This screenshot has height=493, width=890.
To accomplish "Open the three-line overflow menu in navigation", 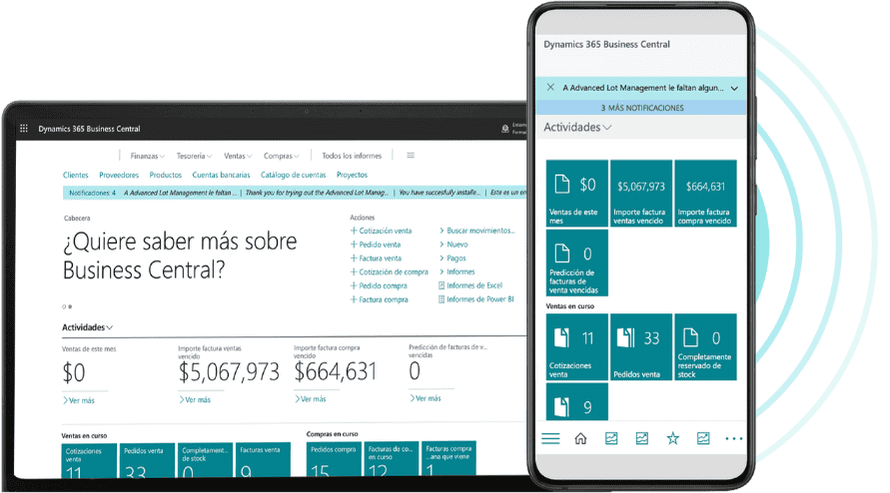I will tap(410, 156).
